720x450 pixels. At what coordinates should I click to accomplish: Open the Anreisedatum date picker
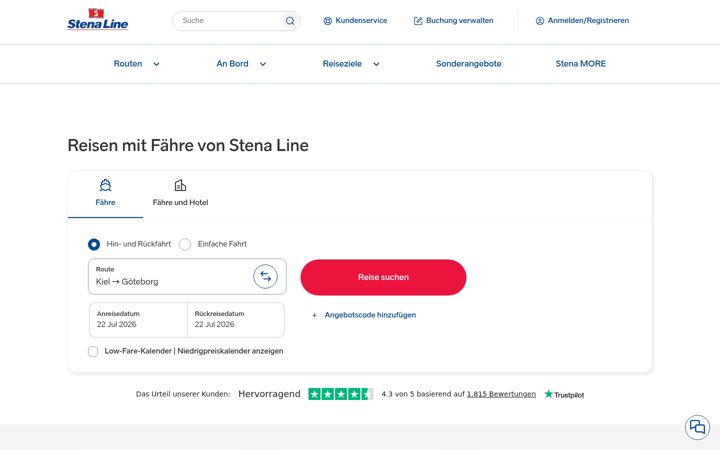[x=138, y=320]
